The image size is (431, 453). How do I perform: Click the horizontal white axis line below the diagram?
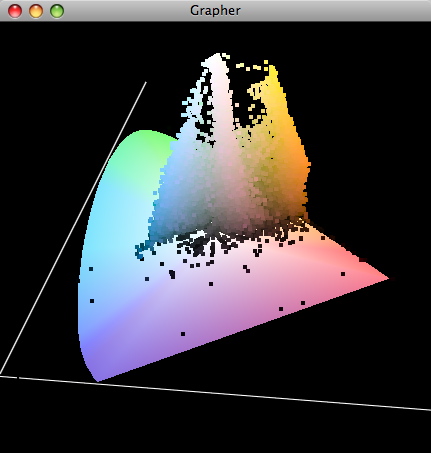pos(215,393)
